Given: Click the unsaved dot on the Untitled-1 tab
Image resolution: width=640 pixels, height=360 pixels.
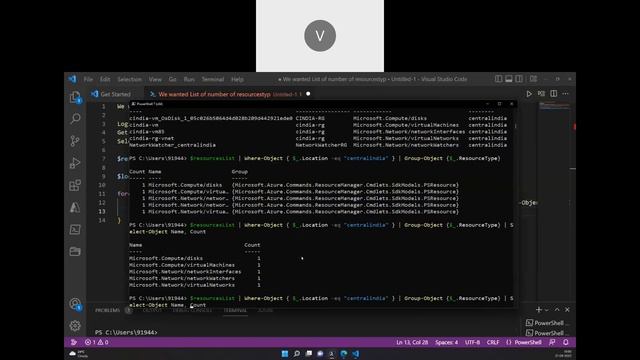Looking at the screenshot, I should 308,94.
